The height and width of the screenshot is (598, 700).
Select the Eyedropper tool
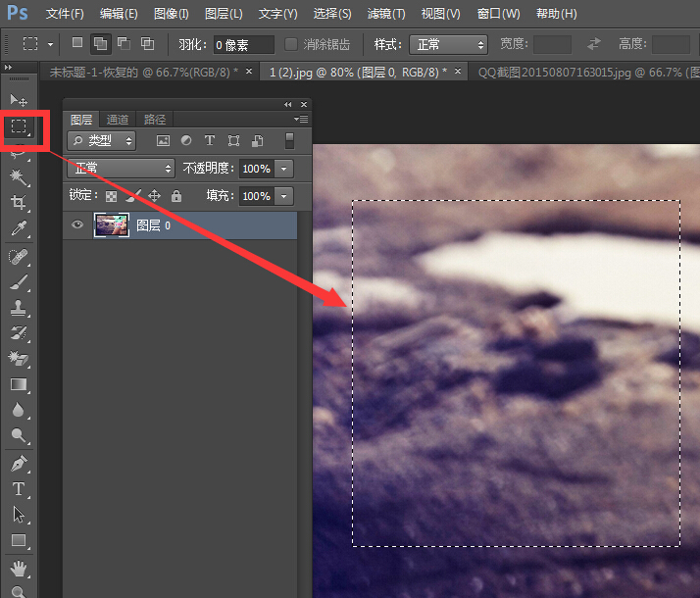point(19,228)
